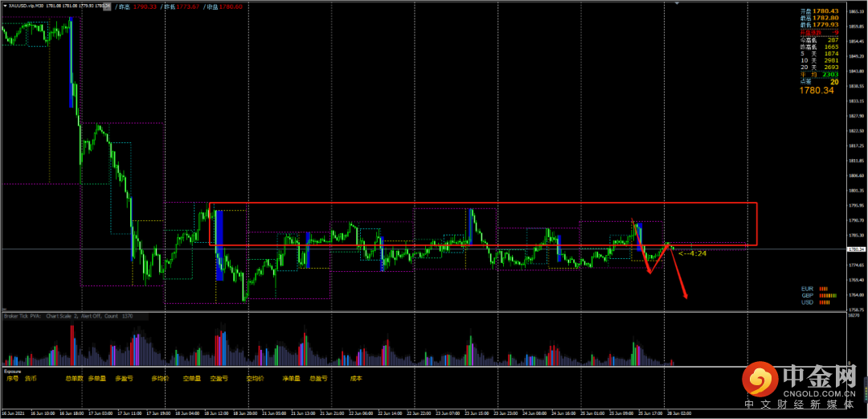Click the 多均价 column header in the Exposure panel
The width and height of the screenshot is (868, 419).
[160, 379]
